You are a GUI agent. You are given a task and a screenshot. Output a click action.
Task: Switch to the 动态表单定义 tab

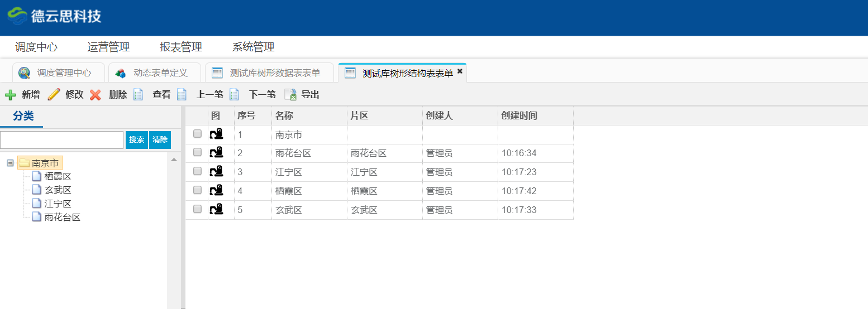coord(160,73)
